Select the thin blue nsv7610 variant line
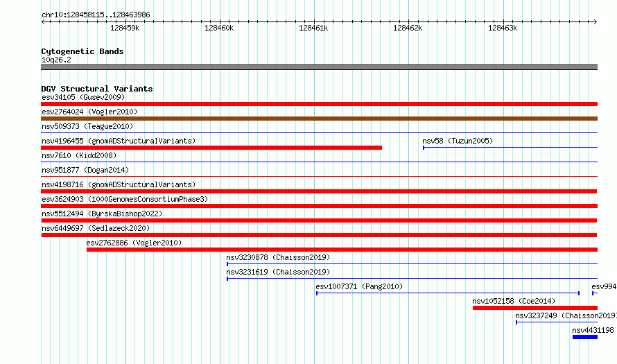 coord(319,162)
